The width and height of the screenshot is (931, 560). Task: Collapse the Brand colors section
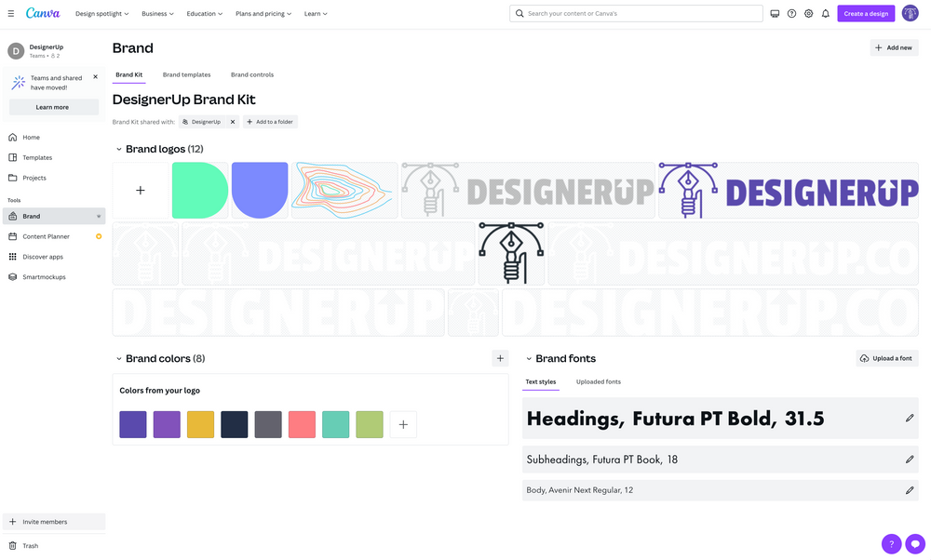coord(118,357)
